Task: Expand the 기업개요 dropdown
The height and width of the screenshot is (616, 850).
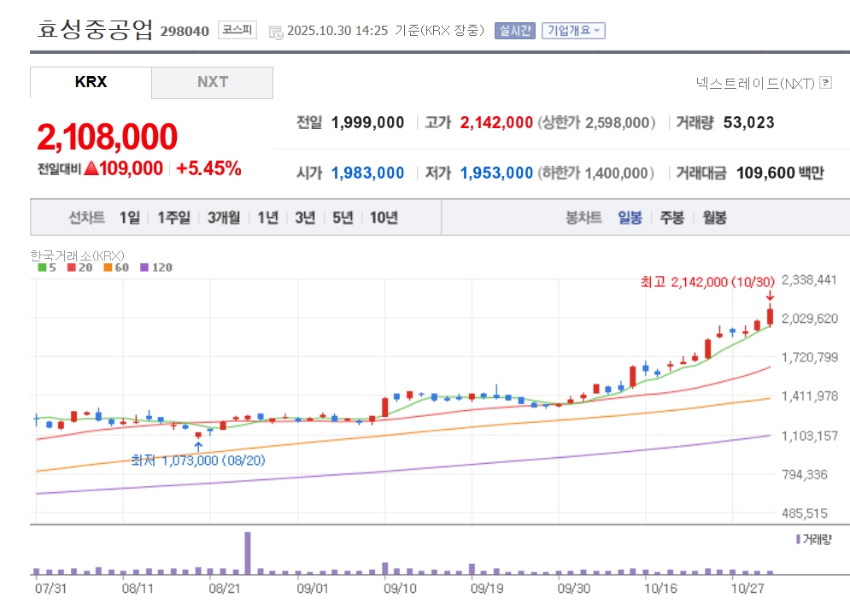Action: (573, 31)
